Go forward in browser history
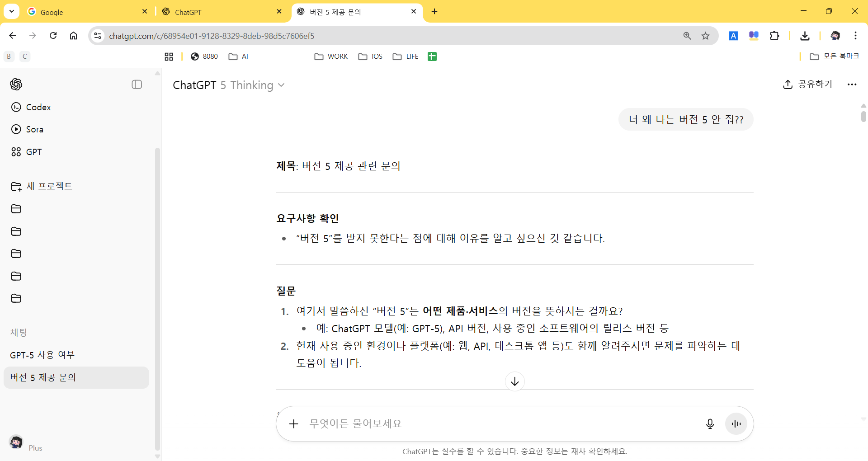The width and height of the screenshot is (868, 461). click(33, 36)
